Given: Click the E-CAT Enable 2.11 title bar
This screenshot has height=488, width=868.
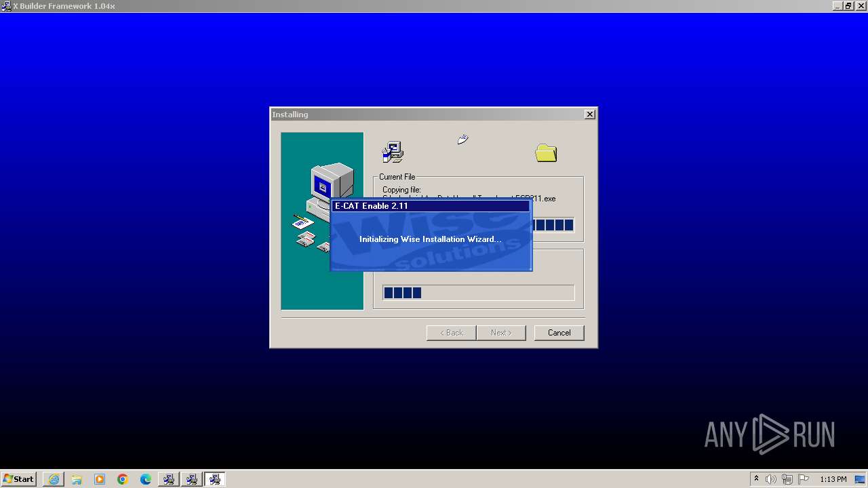Looking at the screenshot, I should click(x=431, y=206).
